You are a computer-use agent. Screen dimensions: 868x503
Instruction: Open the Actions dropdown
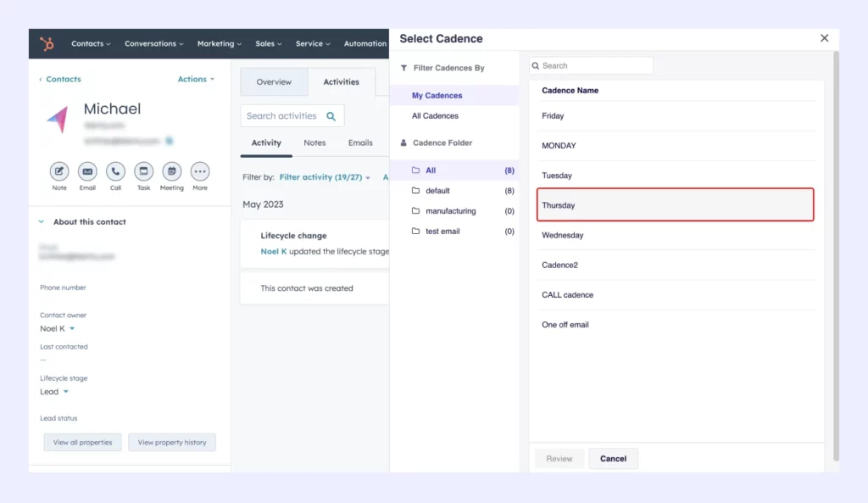196,79
